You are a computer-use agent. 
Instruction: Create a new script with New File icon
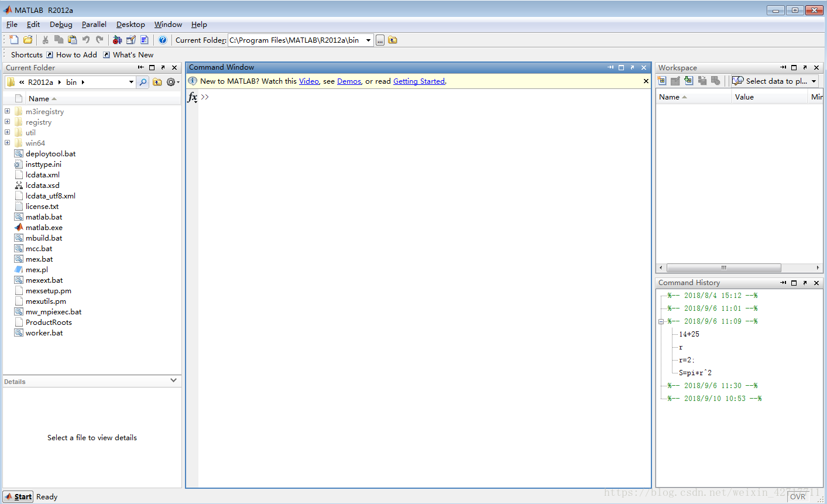[x=14, y=40]
